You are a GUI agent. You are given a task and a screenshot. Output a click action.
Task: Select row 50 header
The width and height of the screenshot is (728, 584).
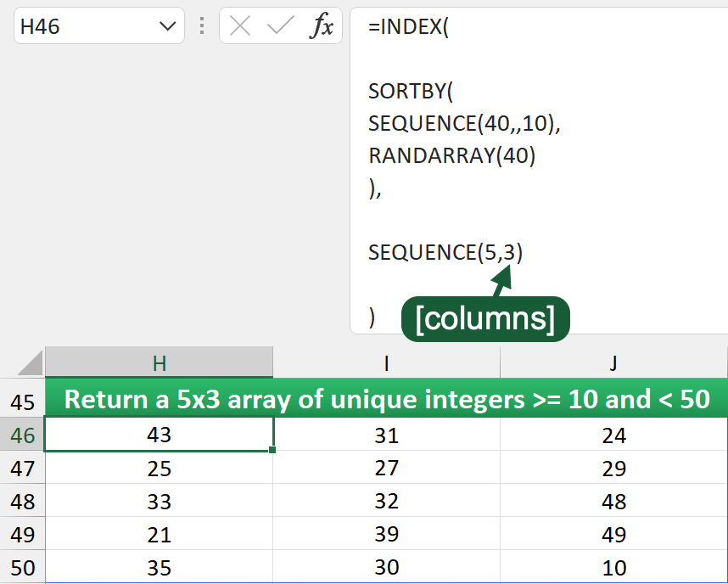point(22,568)
